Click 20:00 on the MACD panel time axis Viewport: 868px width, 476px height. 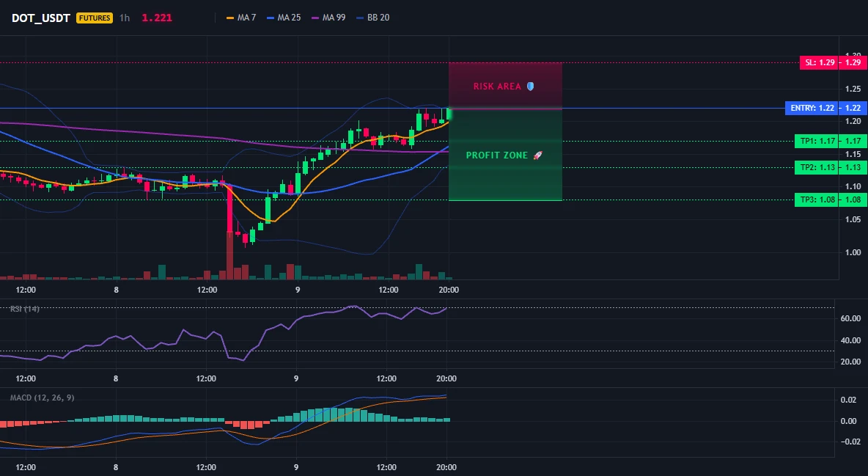point(446,467)
